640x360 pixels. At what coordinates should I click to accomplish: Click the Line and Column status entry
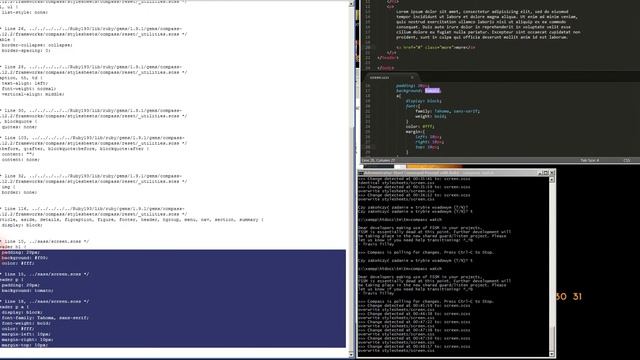coord(379,160)
